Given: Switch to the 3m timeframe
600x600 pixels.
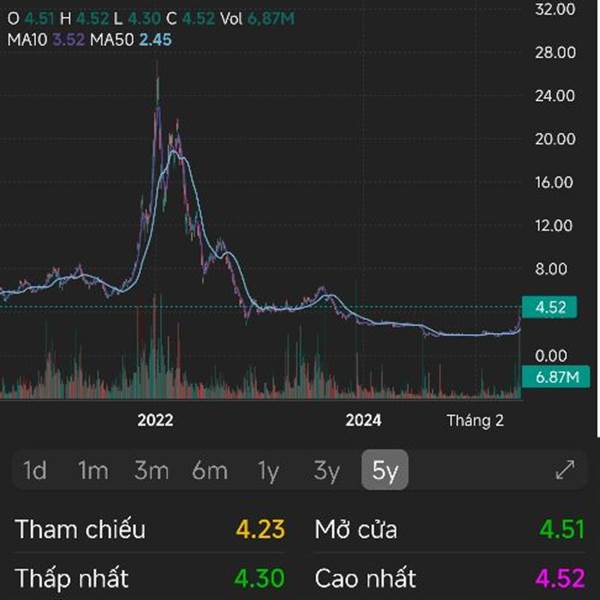Looking at the screenshot, I should tap(152, 470).
